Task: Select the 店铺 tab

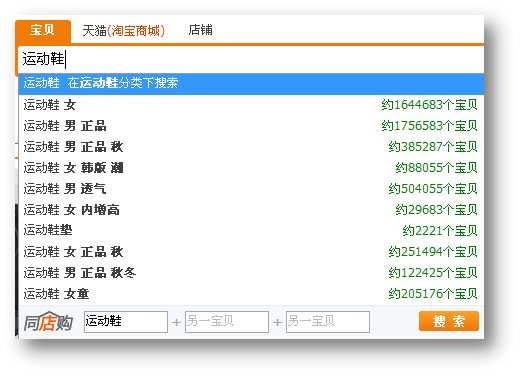Action: coord(200,30)
